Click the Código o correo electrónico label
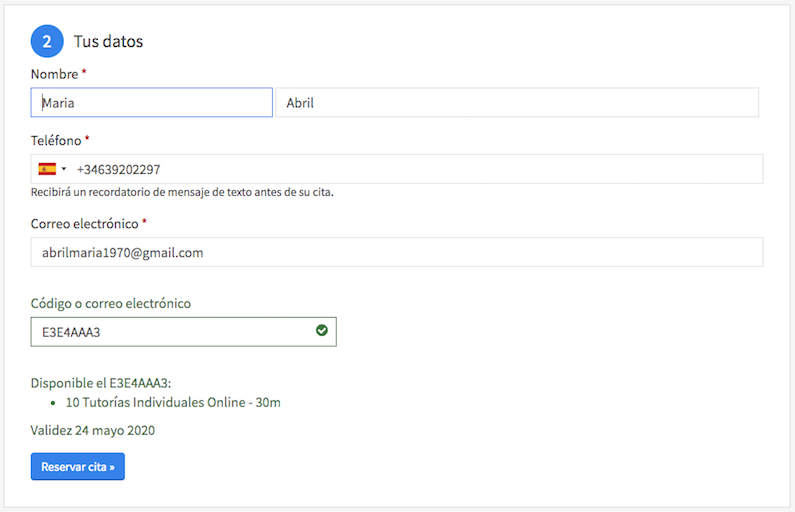Viewport: 795px width, 512px height. pos(110,303)
